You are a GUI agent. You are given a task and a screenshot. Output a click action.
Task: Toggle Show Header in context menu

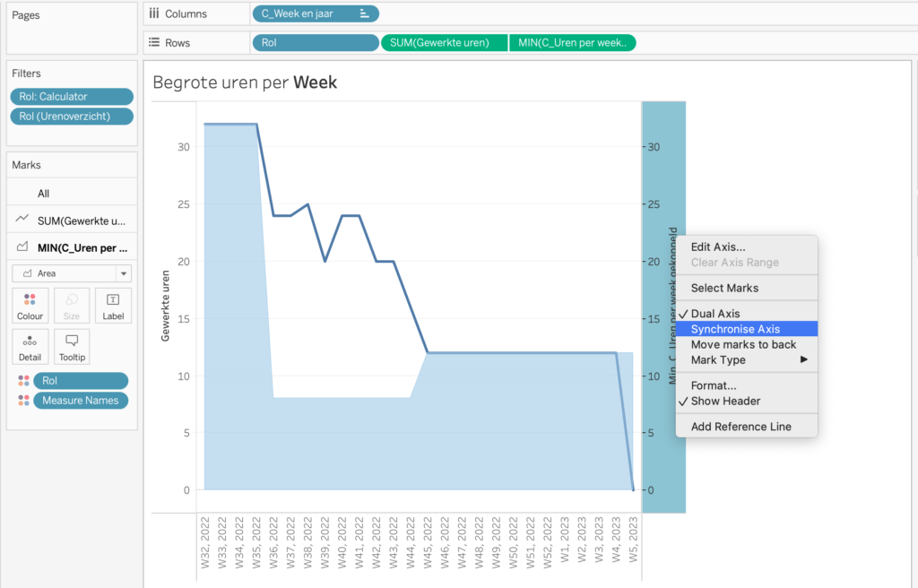[725, 401]
